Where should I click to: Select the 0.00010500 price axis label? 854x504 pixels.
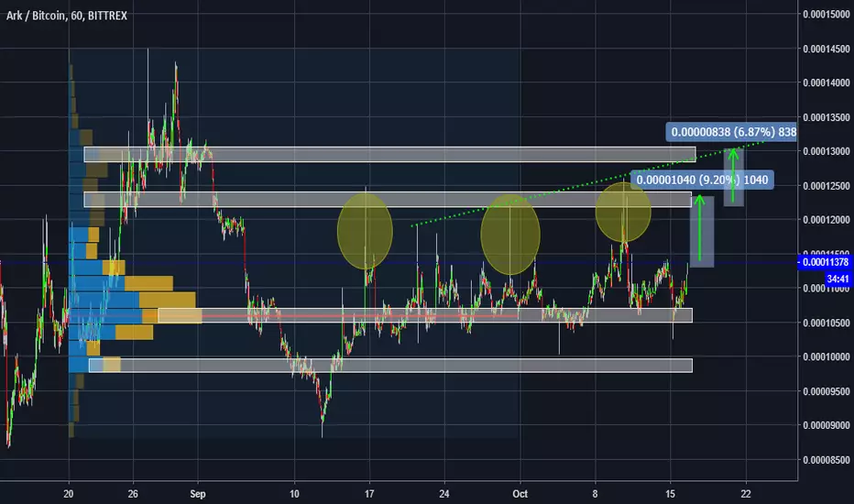[827, 323]
